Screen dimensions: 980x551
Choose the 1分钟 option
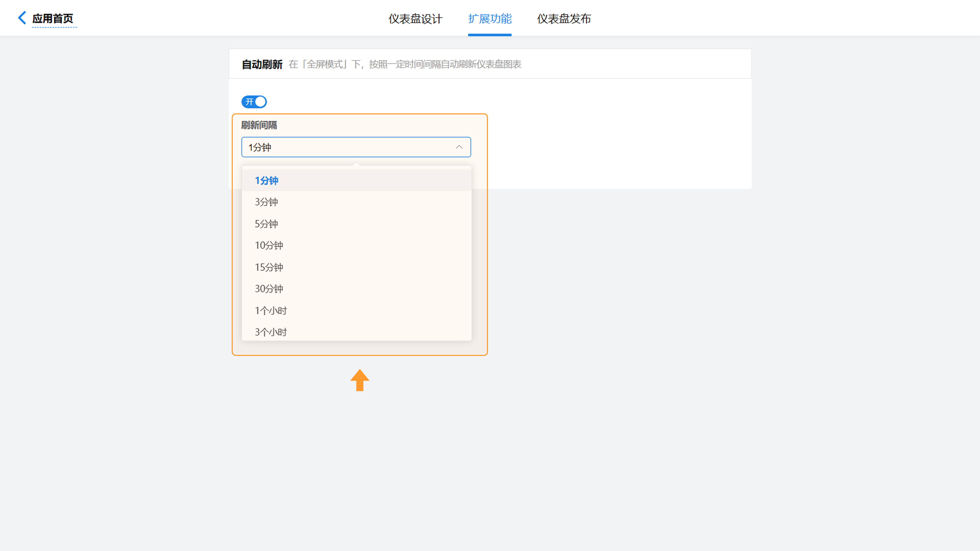pyautogui.click(x=357, y=180)
